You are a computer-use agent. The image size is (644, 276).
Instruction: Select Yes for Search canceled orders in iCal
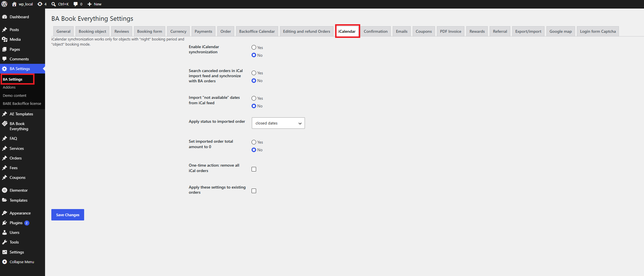point(254,73)
